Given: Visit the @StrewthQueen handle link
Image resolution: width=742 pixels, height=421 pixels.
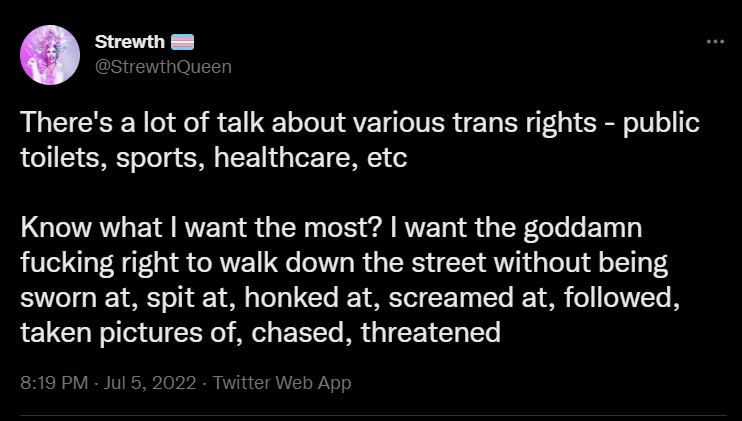Looking at the screenshot, I should tap(163, 67).
